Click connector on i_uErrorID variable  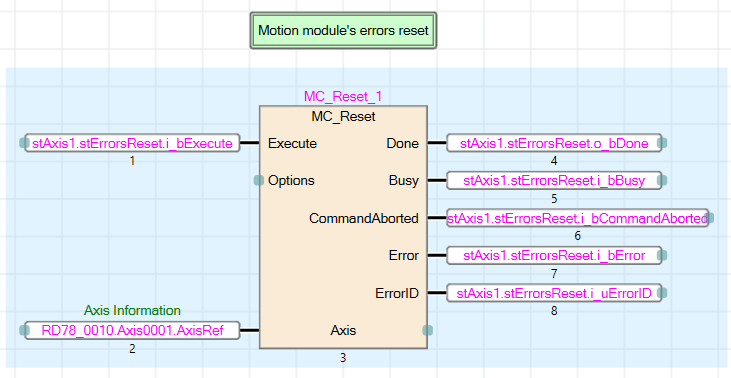pos(662,293)
